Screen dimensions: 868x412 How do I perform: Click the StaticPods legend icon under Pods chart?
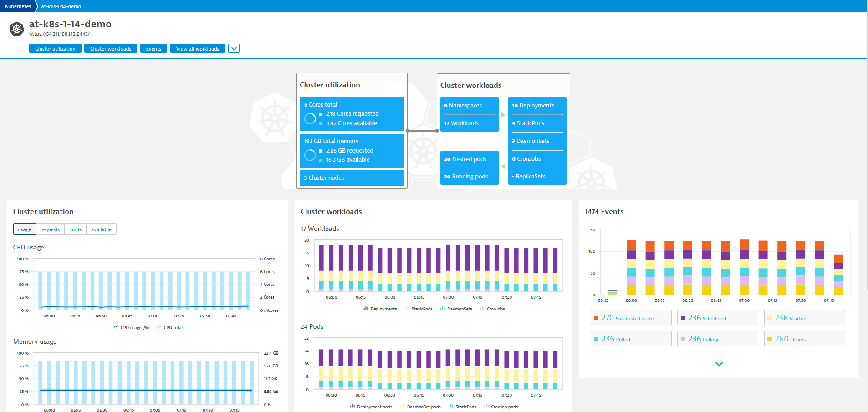click(x=451, y=407)
